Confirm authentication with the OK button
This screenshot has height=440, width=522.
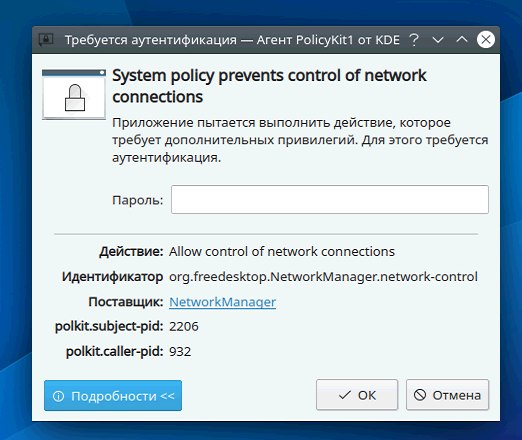pos(357,395)
